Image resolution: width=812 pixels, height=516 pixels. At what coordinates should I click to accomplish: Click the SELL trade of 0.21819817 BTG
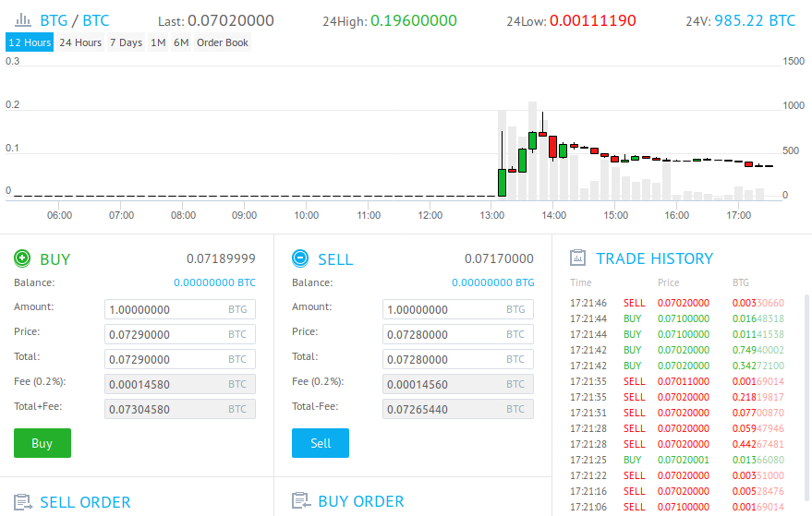click(677, 397)
